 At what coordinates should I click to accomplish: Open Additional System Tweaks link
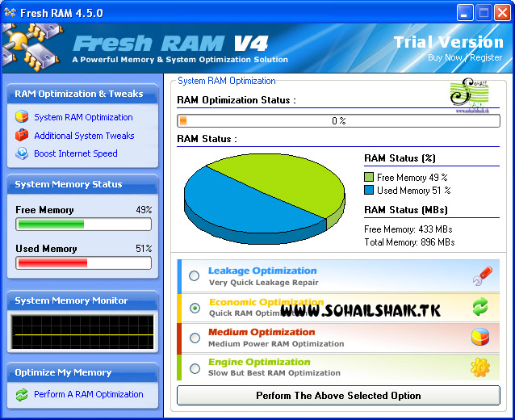[x=84, y=136]
